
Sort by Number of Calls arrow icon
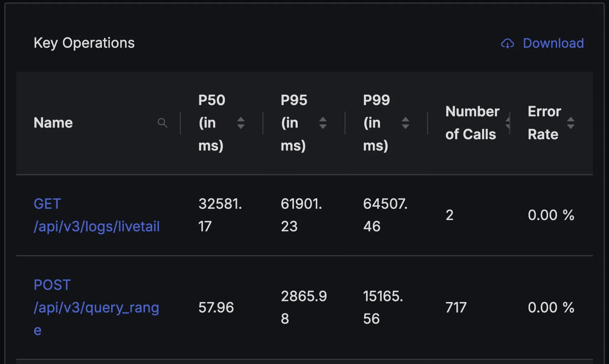click(508, 123)
